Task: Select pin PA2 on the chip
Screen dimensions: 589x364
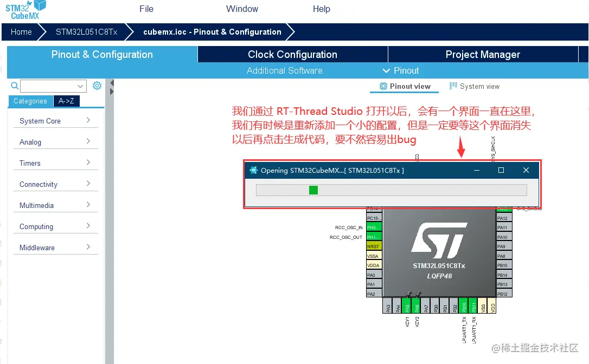Action: pos(374,294)
